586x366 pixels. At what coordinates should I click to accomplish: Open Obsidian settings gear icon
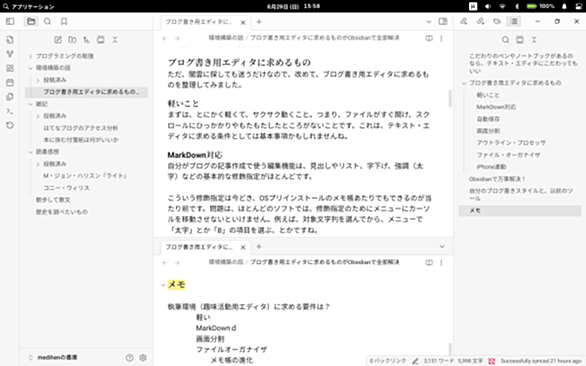(143, 358)
